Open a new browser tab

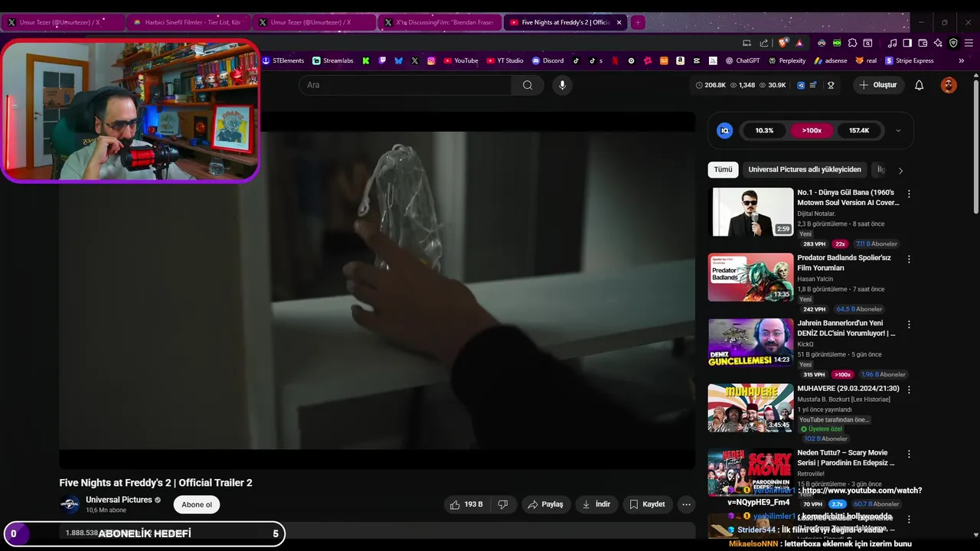pyautogui.click(x=637, y=22)
